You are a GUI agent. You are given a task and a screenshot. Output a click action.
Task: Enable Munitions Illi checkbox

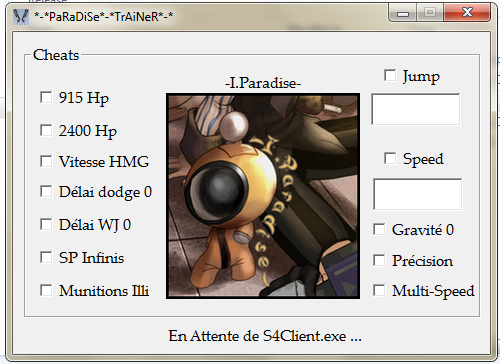(x=46, y=290)
